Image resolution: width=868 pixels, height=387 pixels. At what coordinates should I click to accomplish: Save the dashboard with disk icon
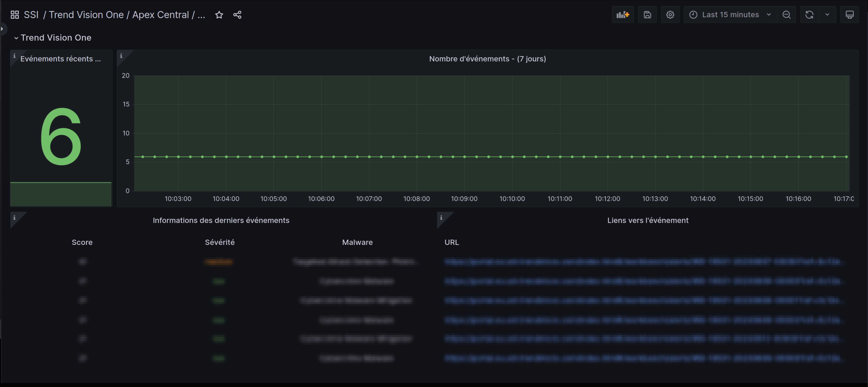pos(647,14)
